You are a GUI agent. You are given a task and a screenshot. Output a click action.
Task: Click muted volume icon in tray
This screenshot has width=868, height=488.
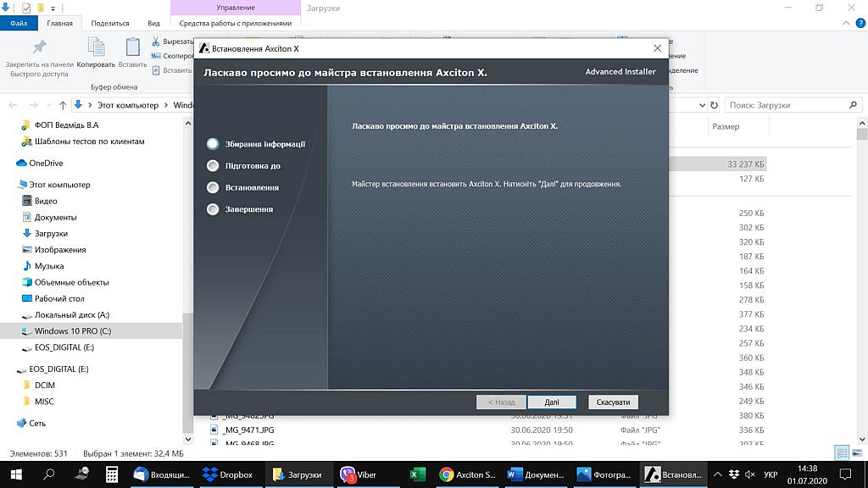(x=750, y=474)
